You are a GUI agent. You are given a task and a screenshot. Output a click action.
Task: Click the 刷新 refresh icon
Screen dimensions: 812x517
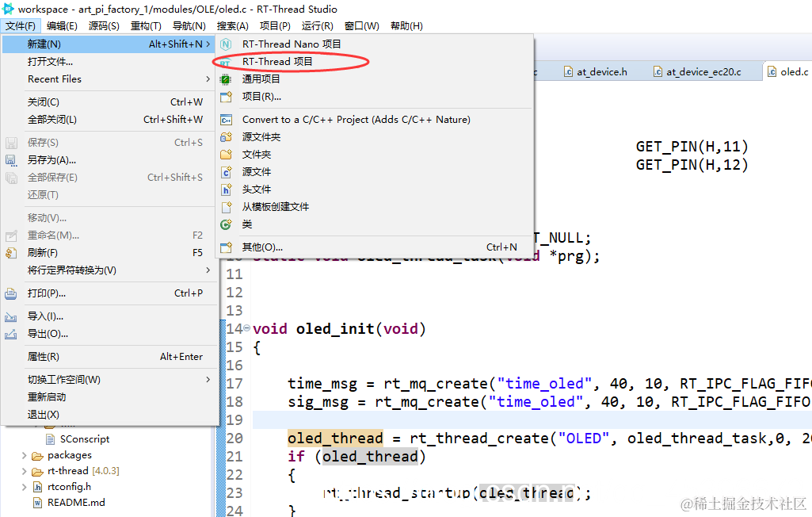tap(11, 253)
